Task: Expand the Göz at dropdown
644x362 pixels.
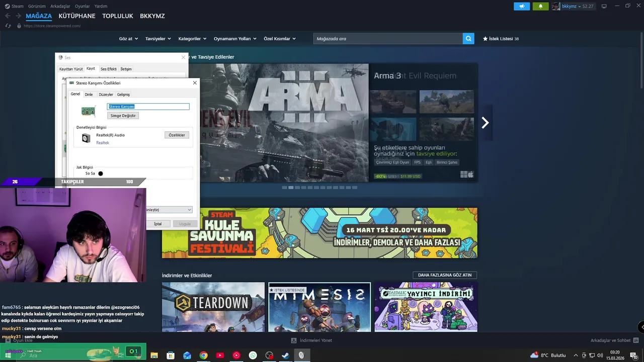Action: (x=128, y=39)
